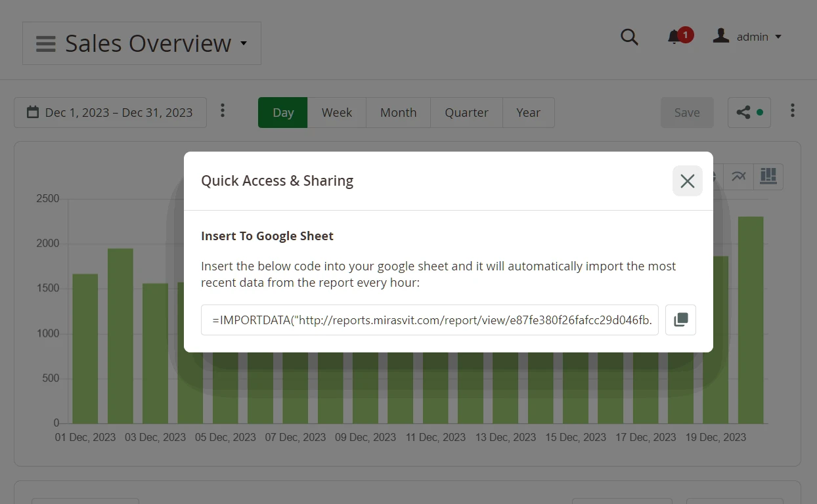This screenshot has height=504, width=817.
Task: Open the kebab menu at top right toolbar
Action: coord(793,110)
